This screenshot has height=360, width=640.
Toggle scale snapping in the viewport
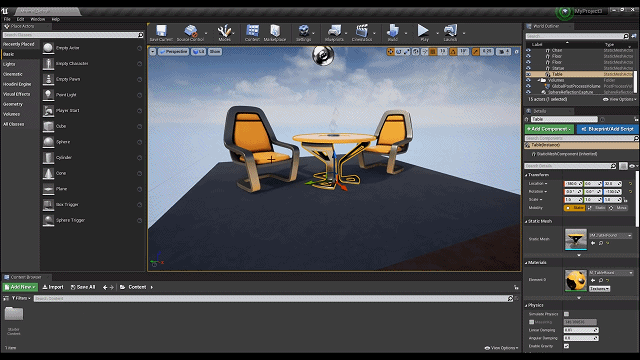coord(476,52)
